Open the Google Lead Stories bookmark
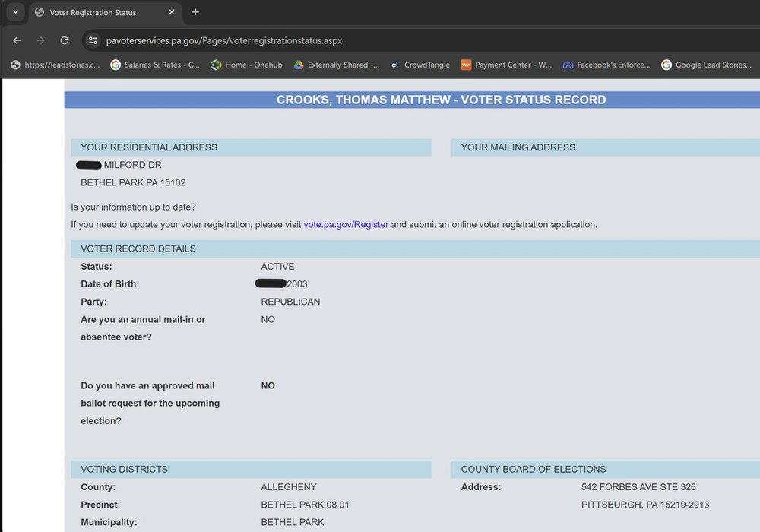Image resolution: width=760 pixels, height=532 pixels. pyautogui.click(x=706, y=65)
